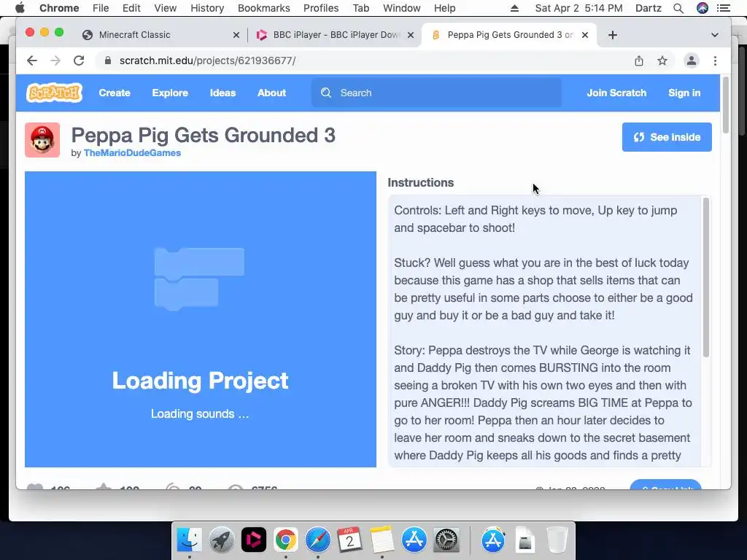Click Sign in

[684, 93]
